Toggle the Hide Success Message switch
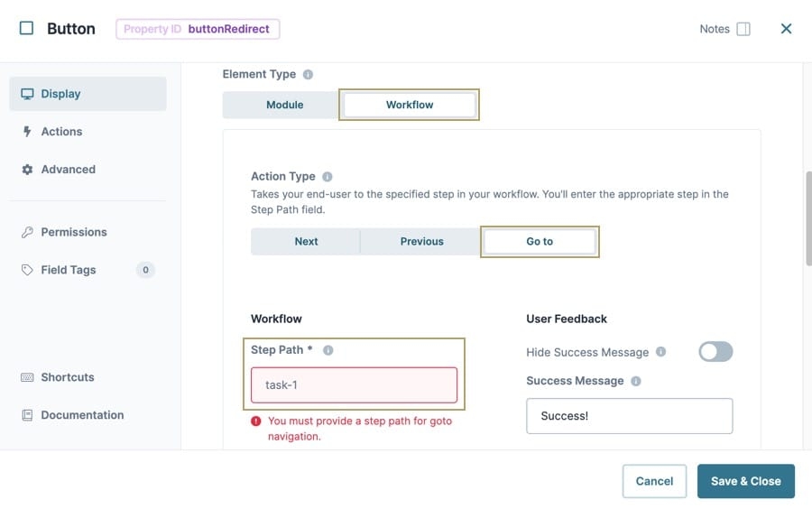Viewport: 812px width, 509px height. click(715, 352)
